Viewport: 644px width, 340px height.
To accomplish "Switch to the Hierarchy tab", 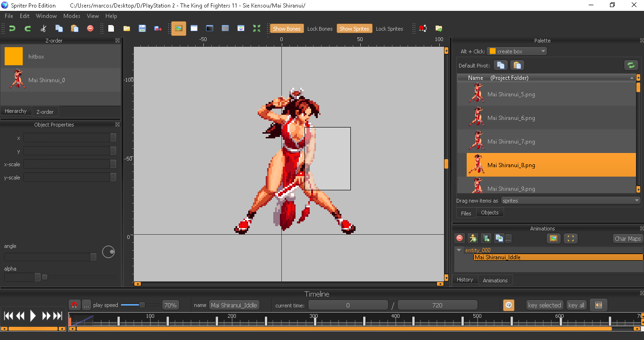I will tap(16, 111).
